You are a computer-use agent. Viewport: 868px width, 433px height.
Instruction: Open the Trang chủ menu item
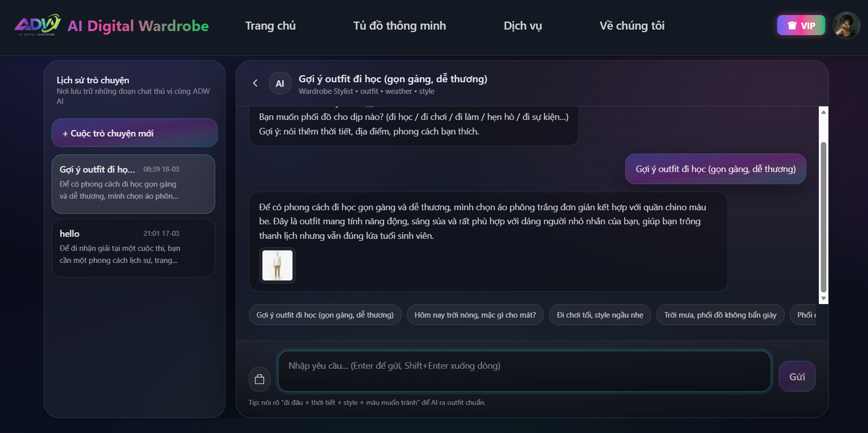tap(270, 26)
